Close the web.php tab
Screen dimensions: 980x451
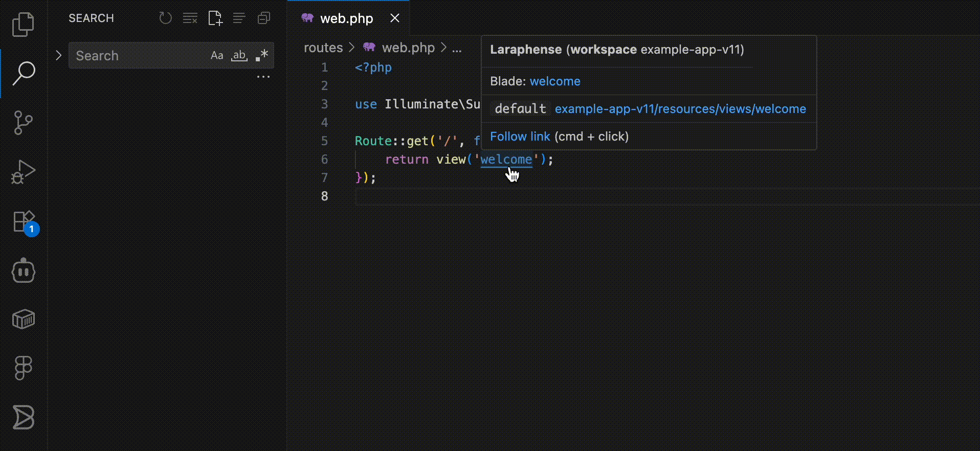pyautogui.click(x=395, y=18)
